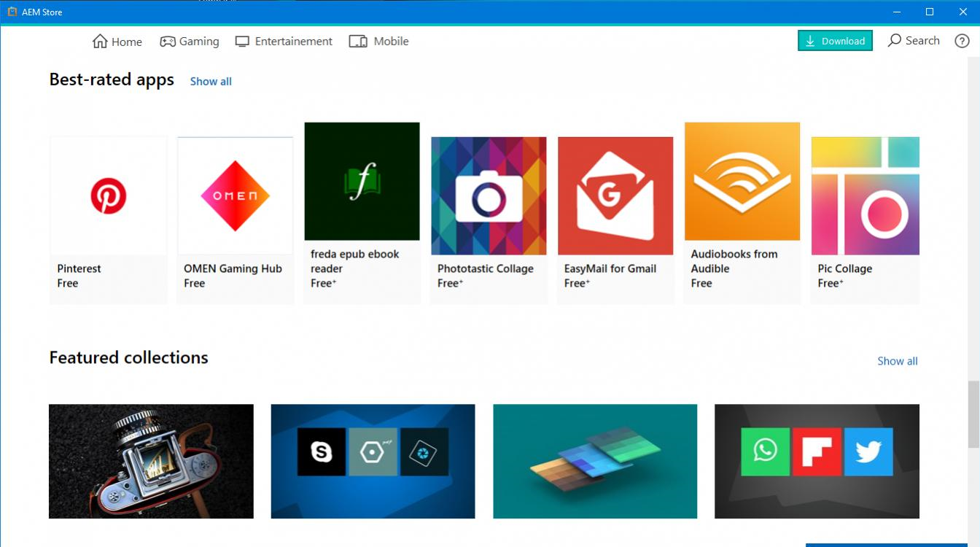Click the Mobile devices icon
980x547 pixels.
click(x=358, y=42)
